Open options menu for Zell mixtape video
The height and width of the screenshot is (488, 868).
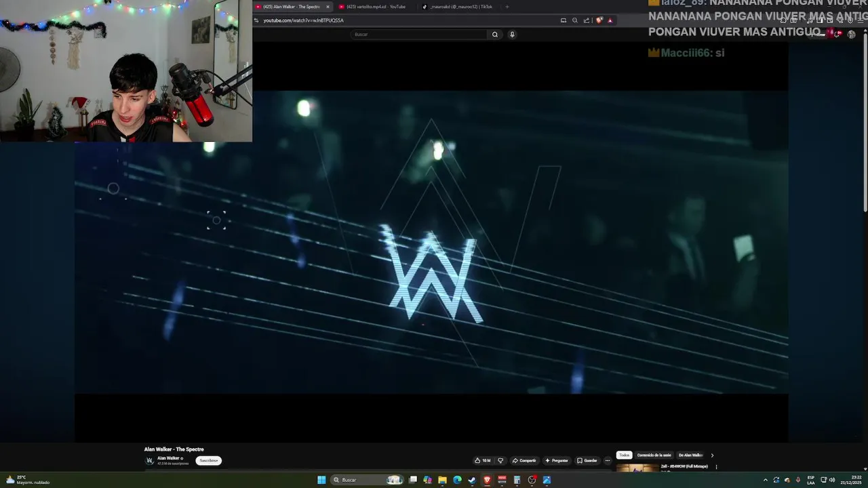716,467
